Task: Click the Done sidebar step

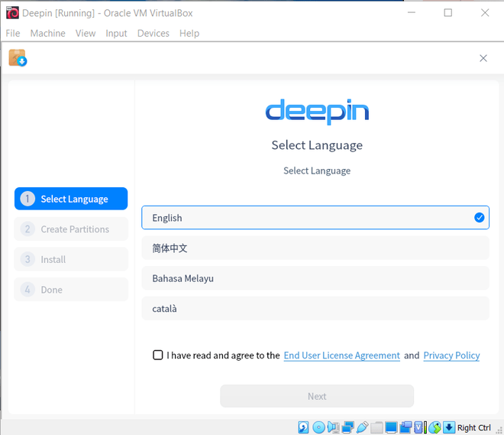Action: (71, 290)
